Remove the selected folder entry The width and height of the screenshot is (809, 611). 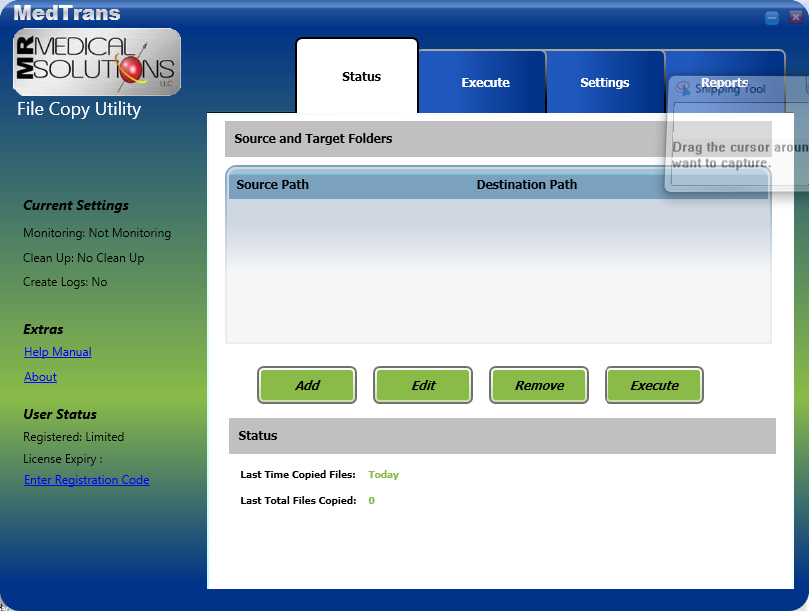tap(538, 385)
